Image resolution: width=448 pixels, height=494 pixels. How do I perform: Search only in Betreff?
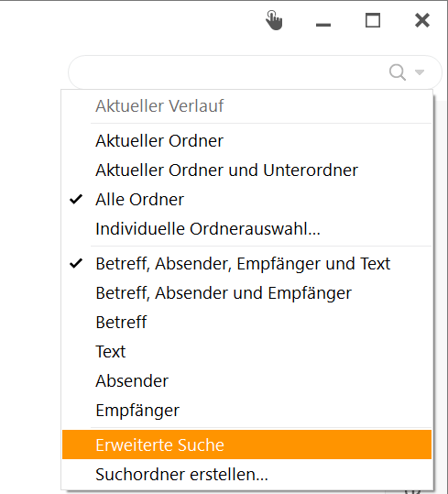[246, 323]
